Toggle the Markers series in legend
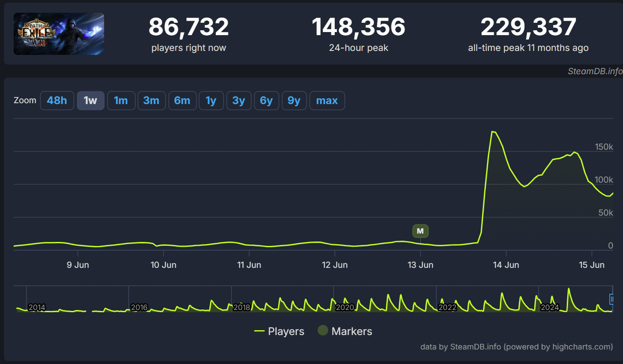 pos(345,331)
